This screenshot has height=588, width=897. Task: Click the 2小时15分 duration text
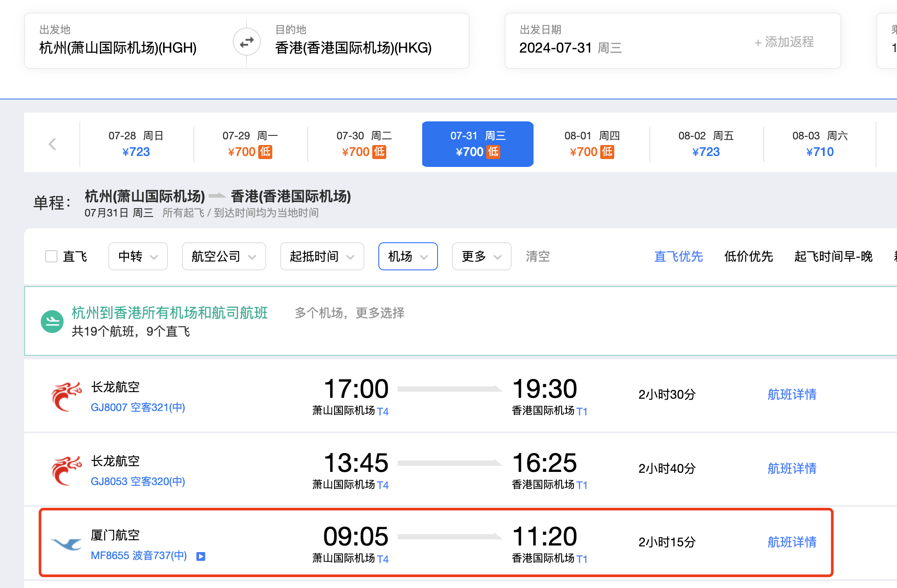(x=667, y=542)
